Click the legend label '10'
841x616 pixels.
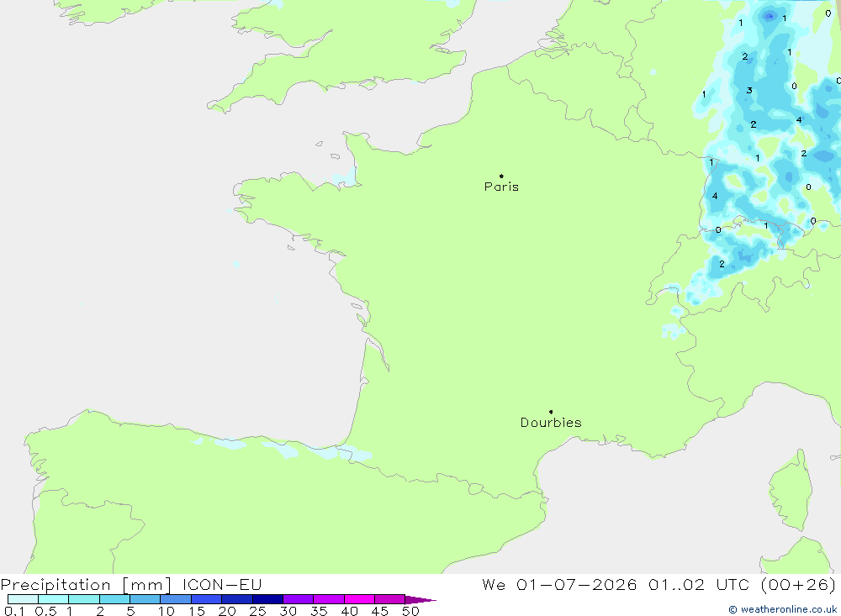point(167,611)
